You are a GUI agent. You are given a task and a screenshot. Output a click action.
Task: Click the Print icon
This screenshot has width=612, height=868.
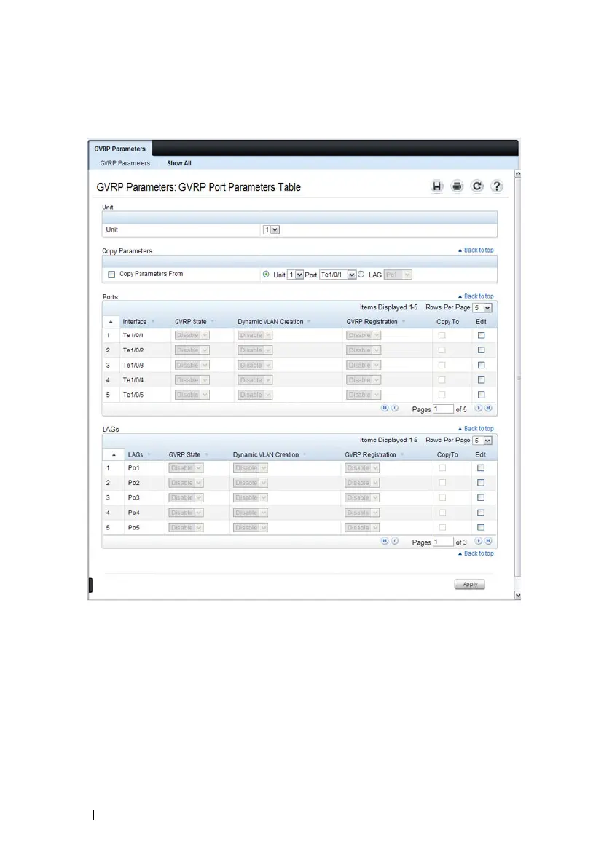click(x=457, y=186)
